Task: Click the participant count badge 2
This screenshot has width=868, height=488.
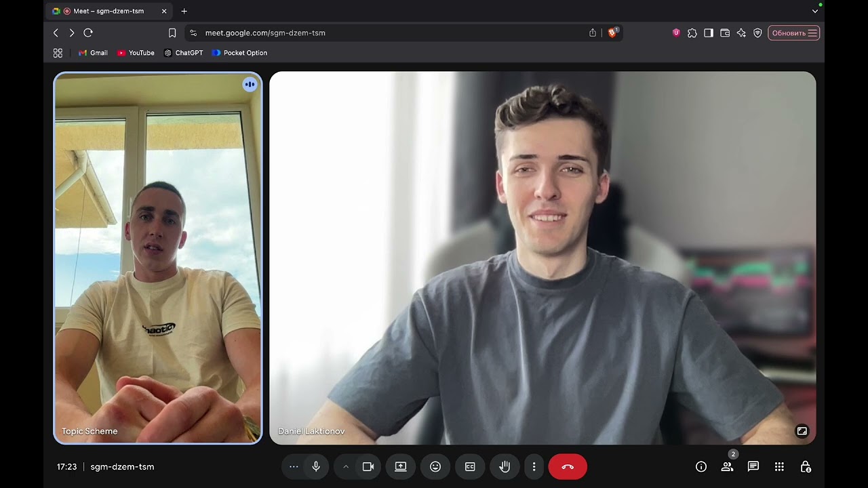Action: (x=733, y=454)
